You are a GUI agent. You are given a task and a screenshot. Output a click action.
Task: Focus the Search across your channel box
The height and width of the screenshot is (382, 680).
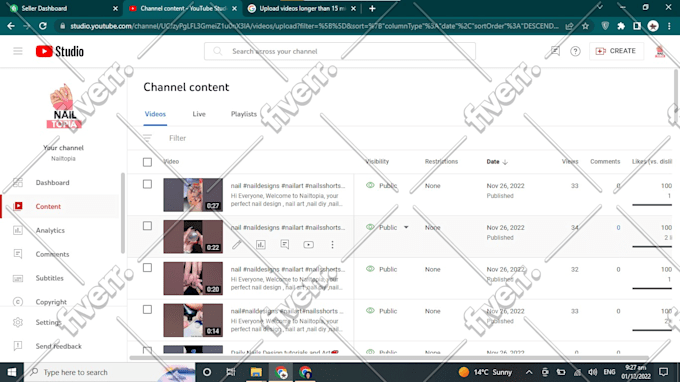[340, 51]
